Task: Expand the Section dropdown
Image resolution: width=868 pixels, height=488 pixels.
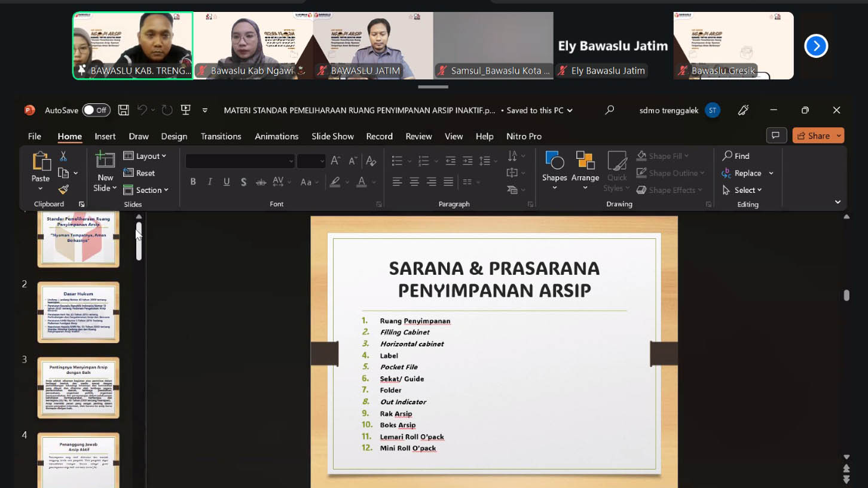Action: tap(146, 190)
